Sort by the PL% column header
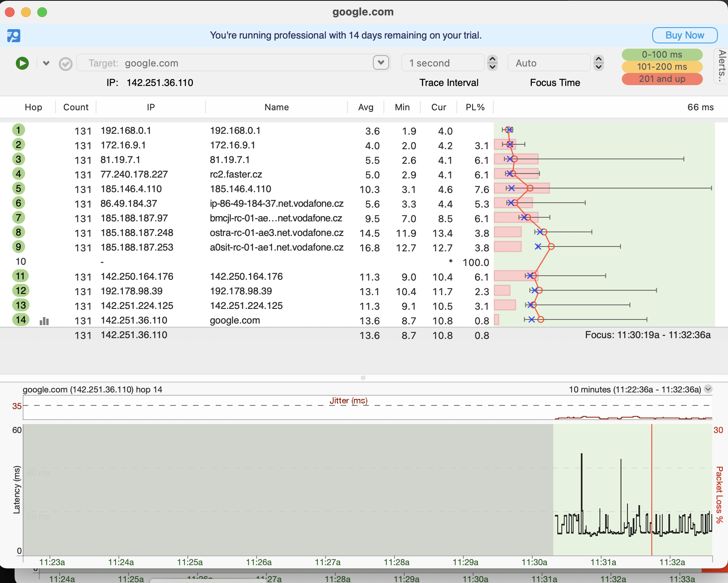728x583 pixels. (475, 107)
